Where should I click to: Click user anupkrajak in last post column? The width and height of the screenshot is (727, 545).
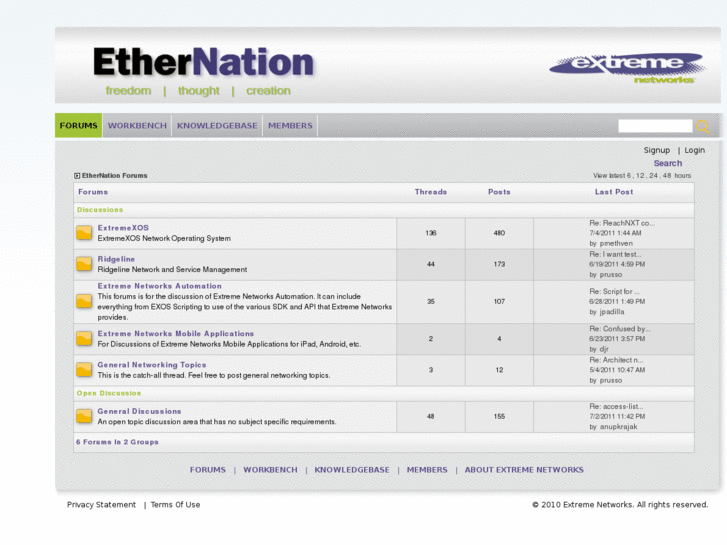coord(619,427)
